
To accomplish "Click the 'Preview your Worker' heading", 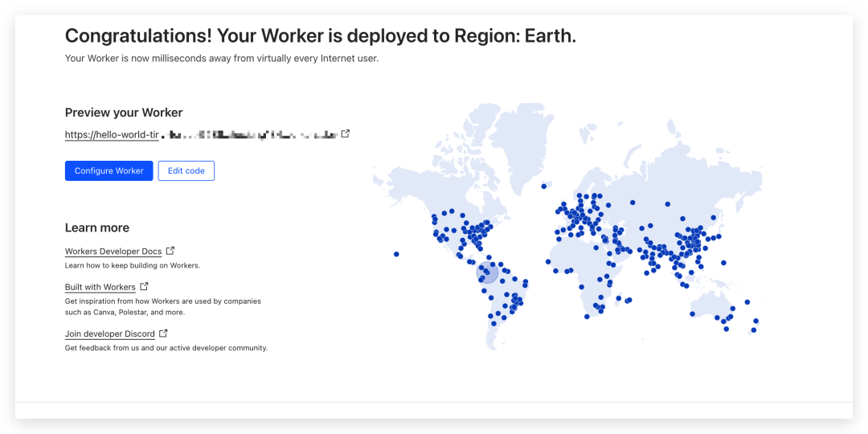I will pos(124,113).
